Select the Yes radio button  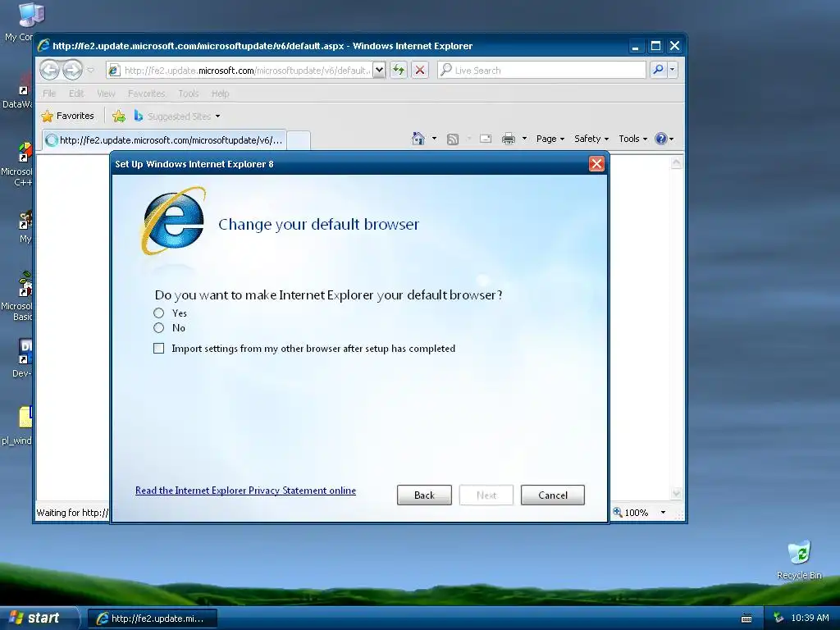[158, 313]
